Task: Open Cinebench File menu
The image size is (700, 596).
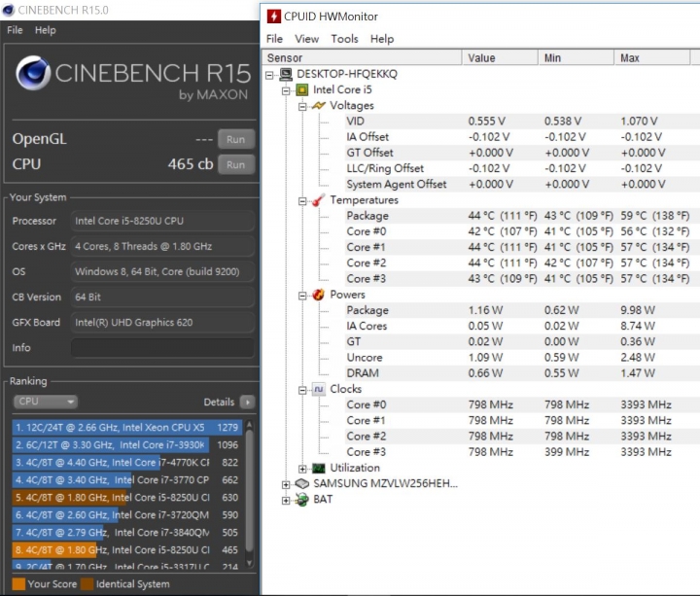Action: (15, 30)
